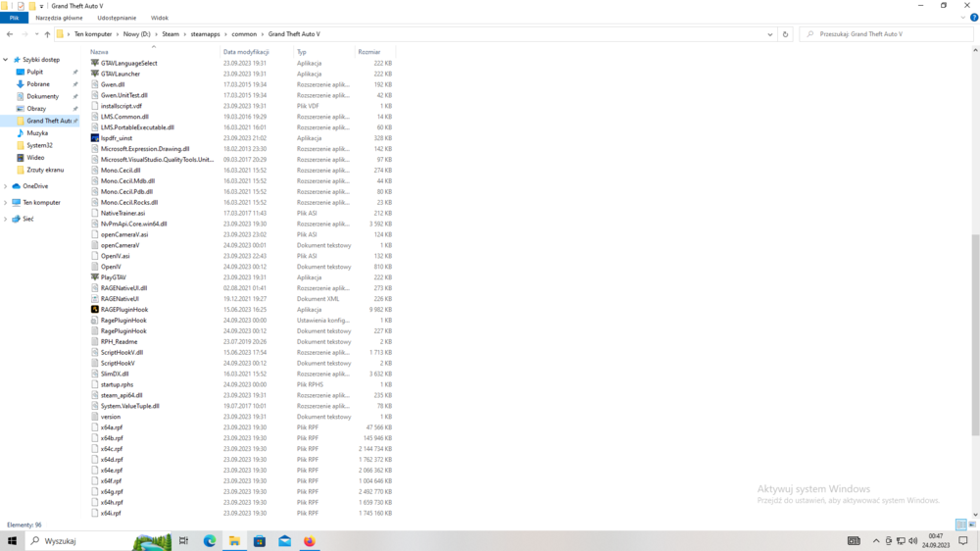Open Mail app from the taskbar
This screenshot has width=980, height=551.
[284, 541]
